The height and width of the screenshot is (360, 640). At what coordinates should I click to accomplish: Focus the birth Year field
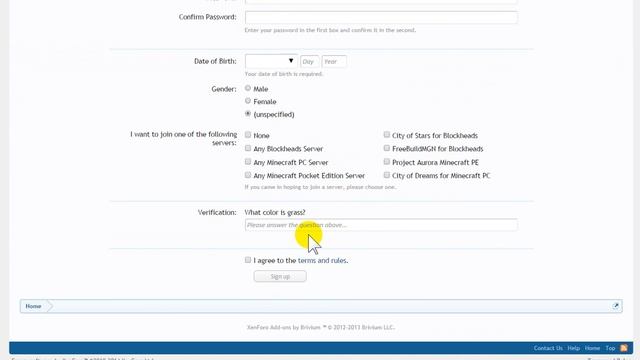pyautogui.click(x=334, y=62)
